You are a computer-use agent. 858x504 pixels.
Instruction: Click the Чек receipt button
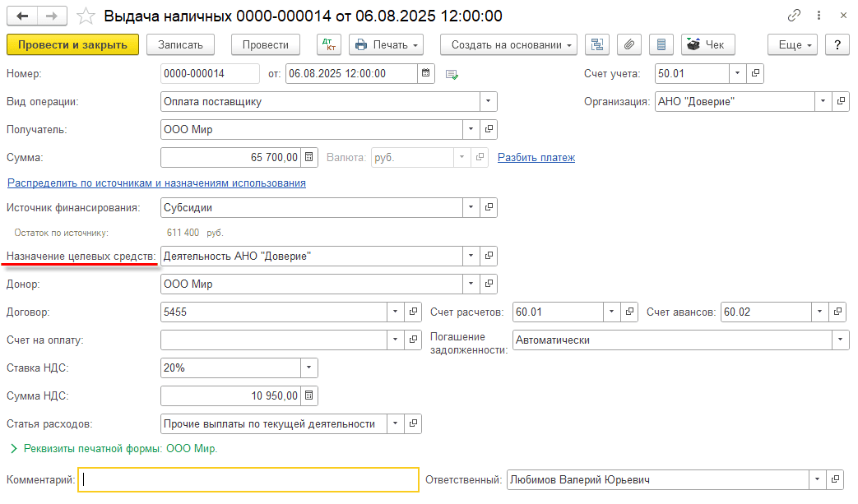coord(707,44)
